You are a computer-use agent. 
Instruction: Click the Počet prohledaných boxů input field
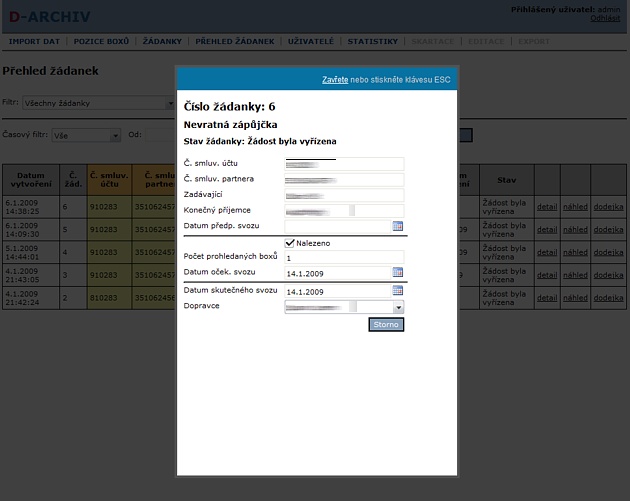[x=344, y=257]
